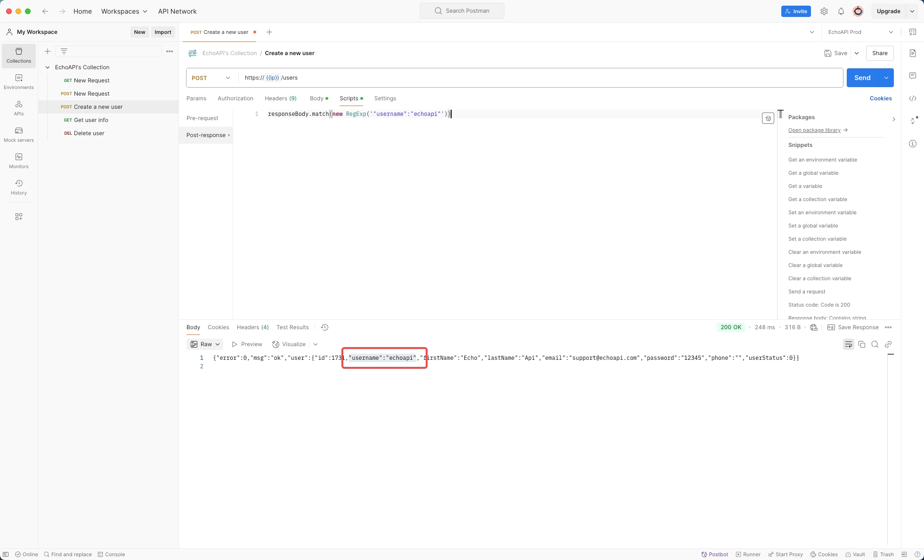Switch to the Body request tab
Viewport: 924px width, 560px height.
319,98
